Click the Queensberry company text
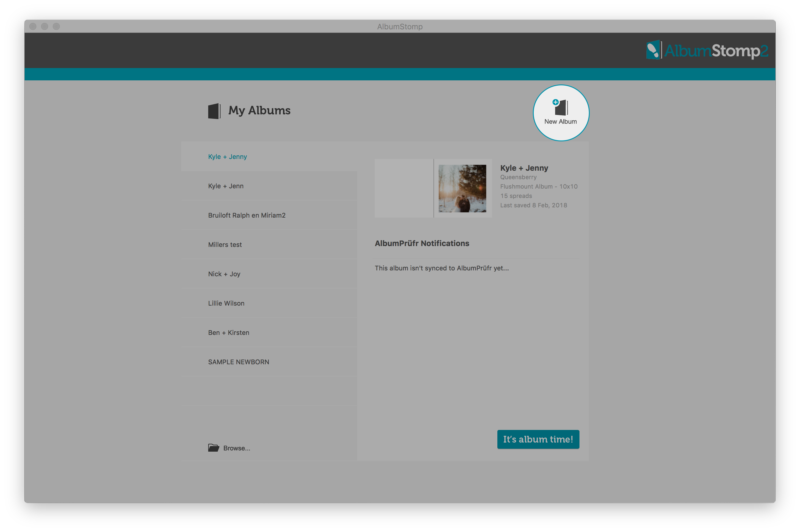This screenshot has height=532, width=800. coord(518,177)
